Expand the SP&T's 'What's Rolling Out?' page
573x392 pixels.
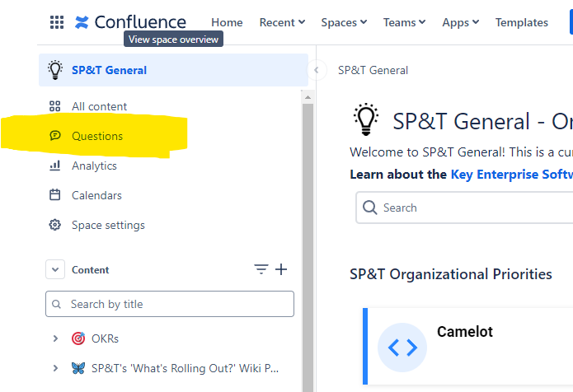(55, 368)
